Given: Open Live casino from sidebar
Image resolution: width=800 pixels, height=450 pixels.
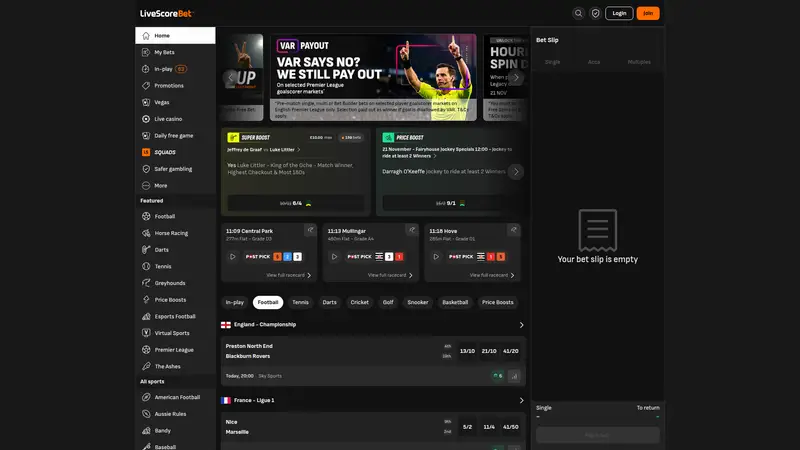Looking at the screenshot, I should [175, 119].
